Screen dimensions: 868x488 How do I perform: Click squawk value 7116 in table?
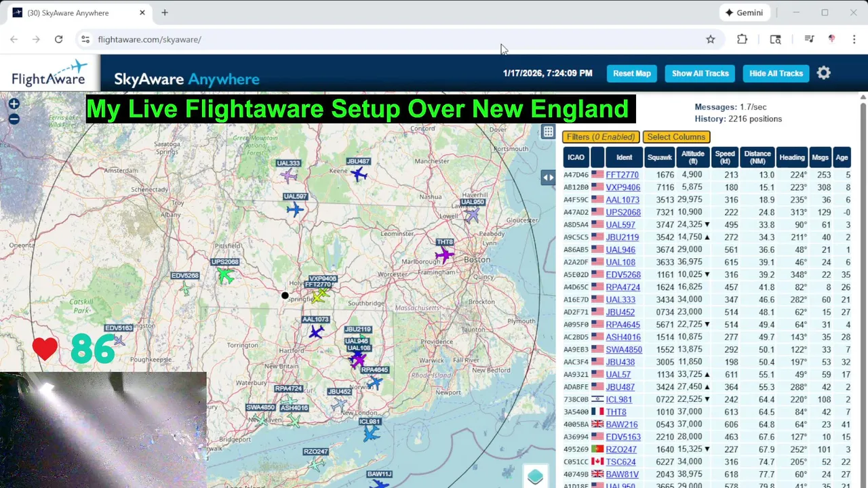(x=665, y=188)
